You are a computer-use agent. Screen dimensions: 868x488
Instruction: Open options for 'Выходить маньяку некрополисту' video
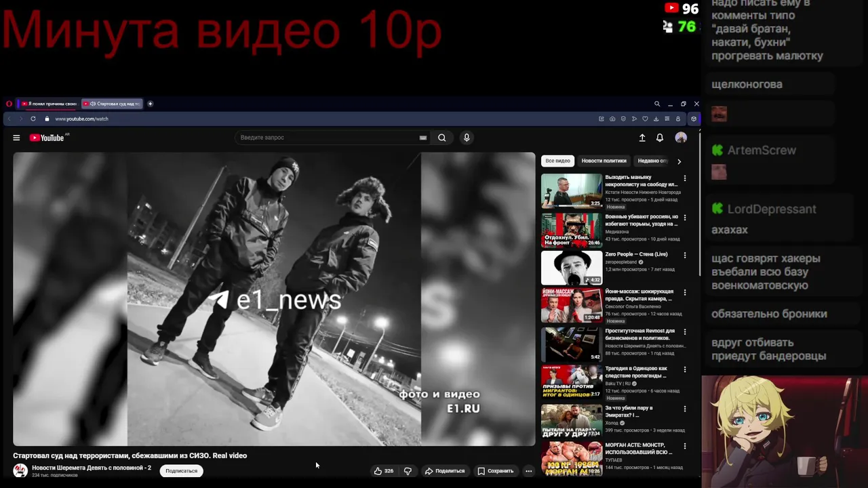[685, 178]
